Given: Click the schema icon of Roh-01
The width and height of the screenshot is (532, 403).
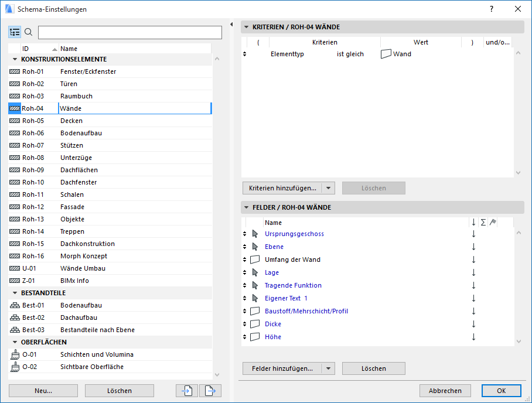Looking at the screenshot, I should click(15, 71).
